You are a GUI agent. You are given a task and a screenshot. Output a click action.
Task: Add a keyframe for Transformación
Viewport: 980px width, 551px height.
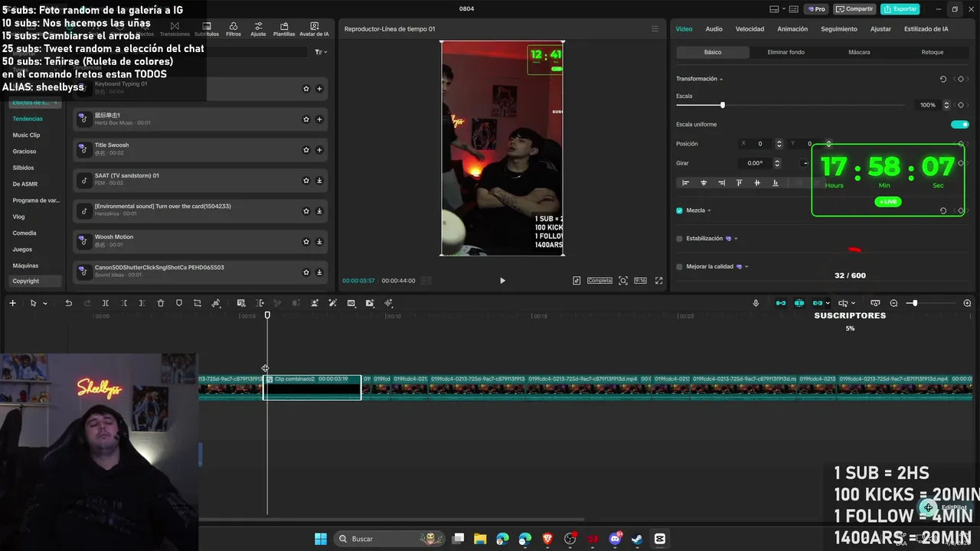point(961,79)
